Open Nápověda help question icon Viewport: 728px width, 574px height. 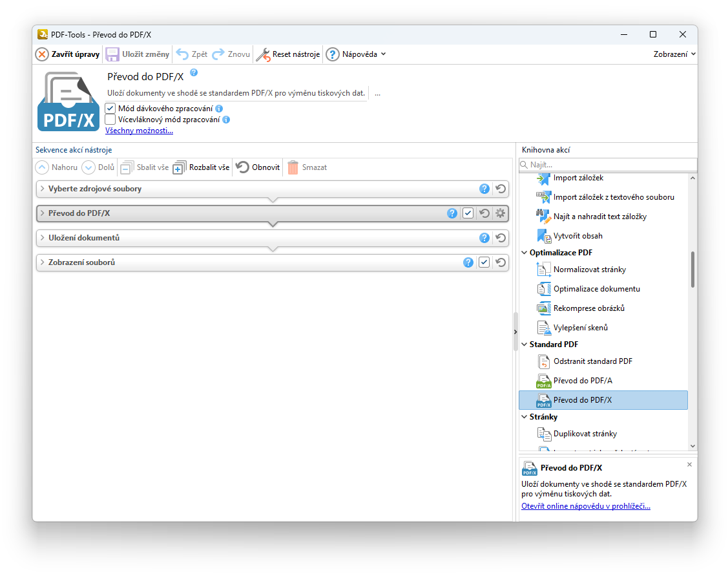pos(333,54)
